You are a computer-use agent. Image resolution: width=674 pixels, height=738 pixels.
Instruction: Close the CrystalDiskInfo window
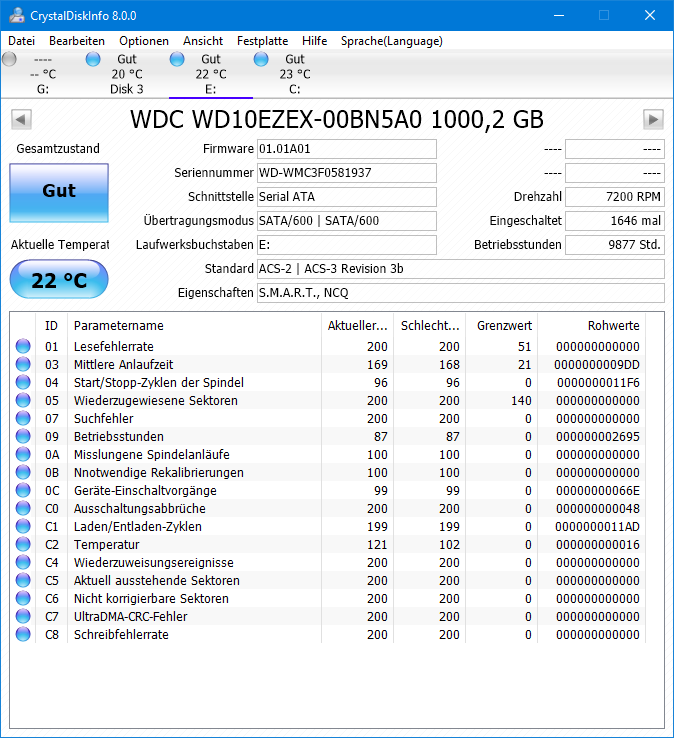click(650, 15)
